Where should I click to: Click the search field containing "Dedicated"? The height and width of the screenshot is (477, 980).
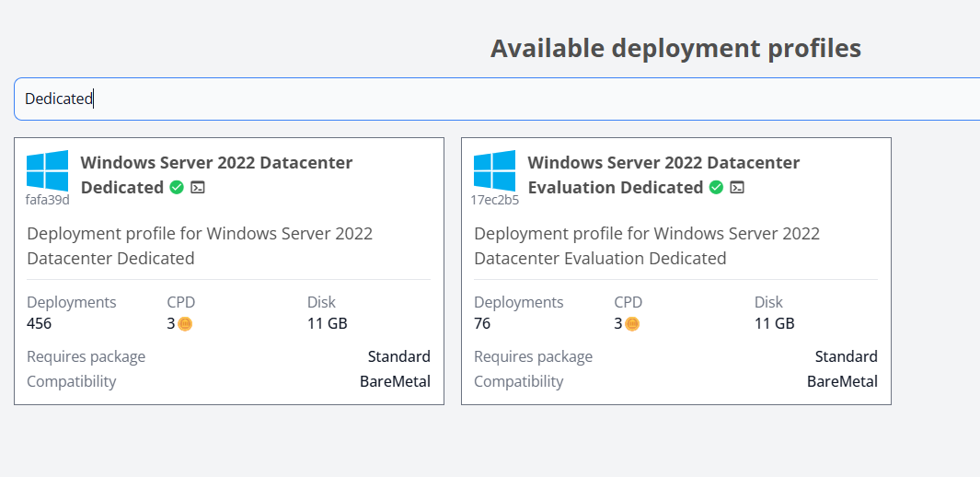coord(497,99)
